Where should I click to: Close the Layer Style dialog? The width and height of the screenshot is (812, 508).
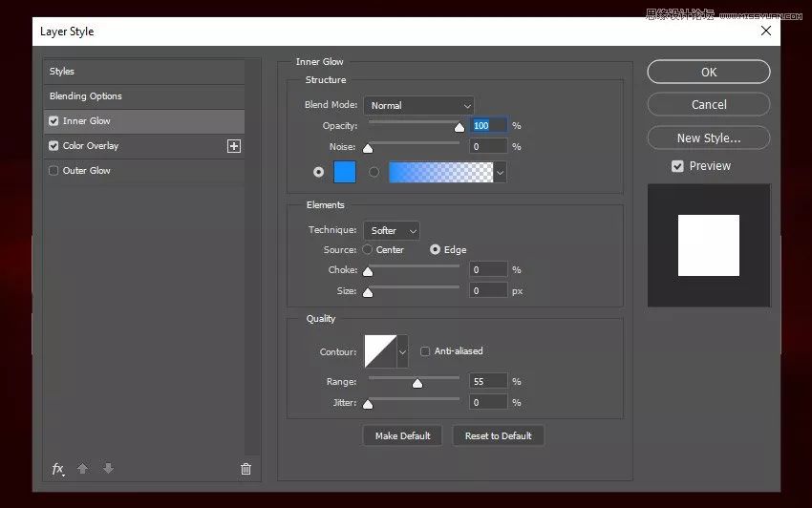click(766, 32)
